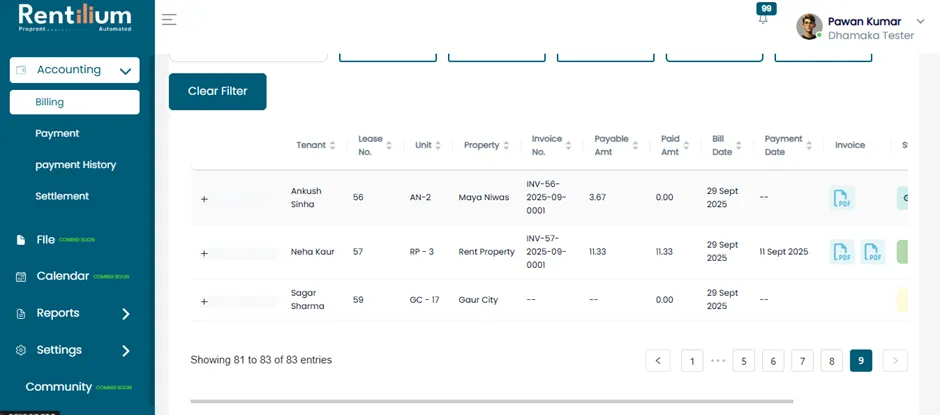Open the user profile dropdown arrow
This screenshot has height=415, width=940.
point(921,22)
